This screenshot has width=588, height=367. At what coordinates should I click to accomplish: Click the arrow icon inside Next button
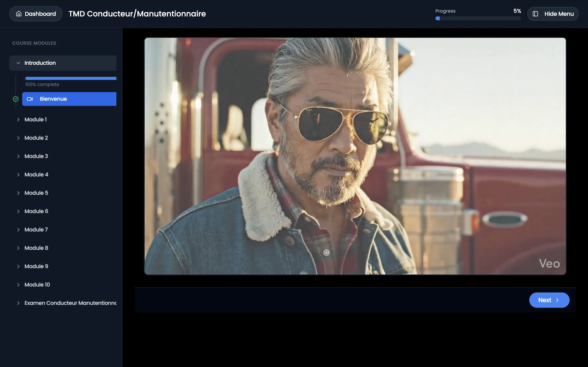click(x=557, y=300)
